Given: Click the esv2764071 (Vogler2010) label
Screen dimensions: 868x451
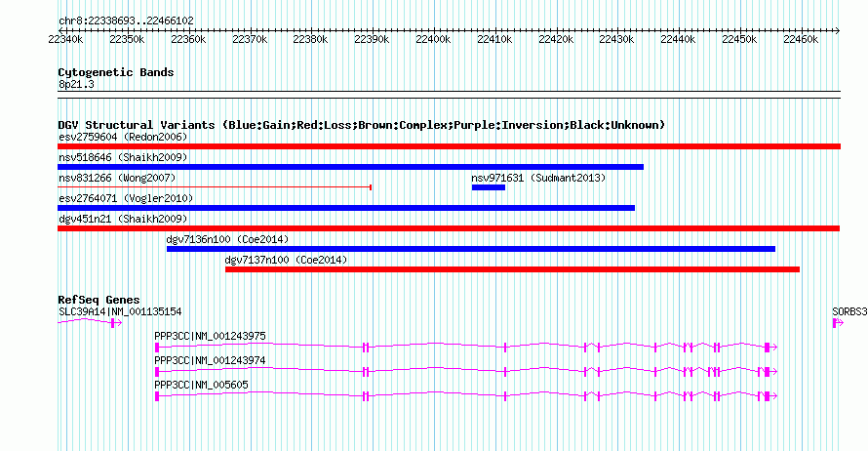Looking at the screenshot, I should [126, 198].
